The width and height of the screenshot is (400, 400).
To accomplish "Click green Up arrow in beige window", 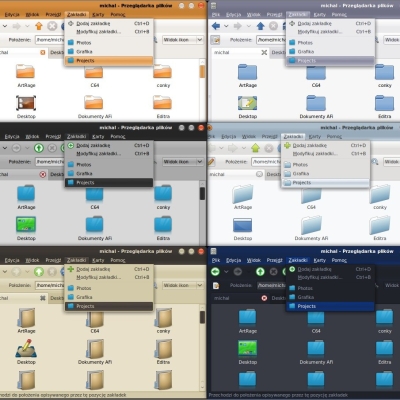I will pyautogui.click(x=39, y=272).
